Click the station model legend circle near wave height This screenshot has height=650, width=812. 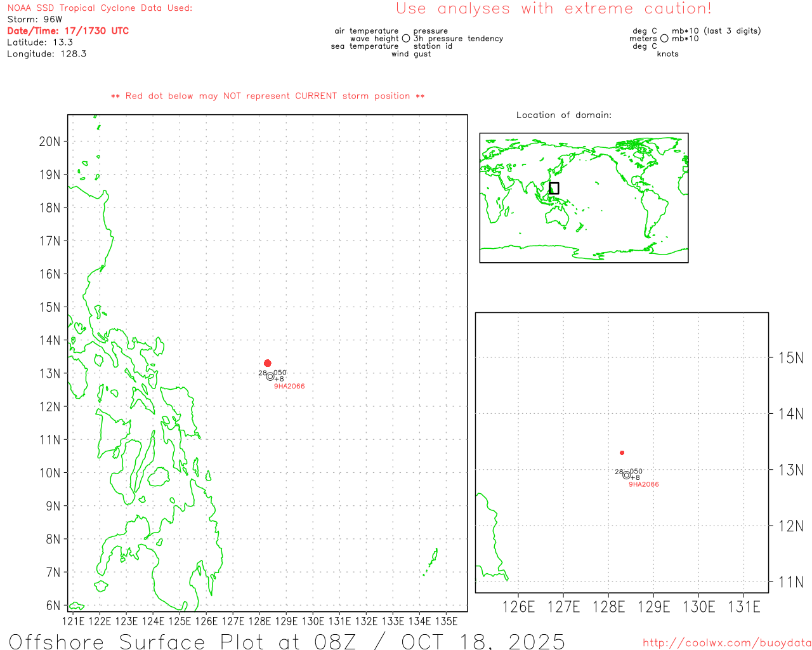tap(406, 39)
